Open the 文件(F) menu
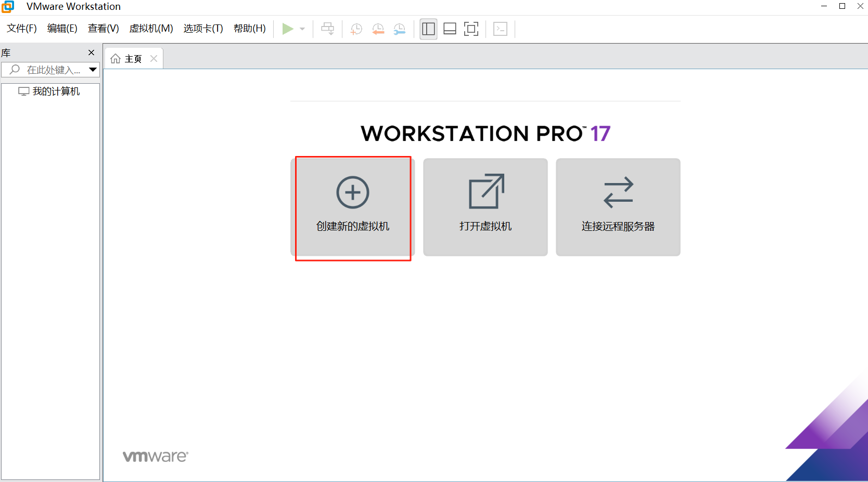The height and width of the screenshot is (482, 868). (x=22, y=29)
